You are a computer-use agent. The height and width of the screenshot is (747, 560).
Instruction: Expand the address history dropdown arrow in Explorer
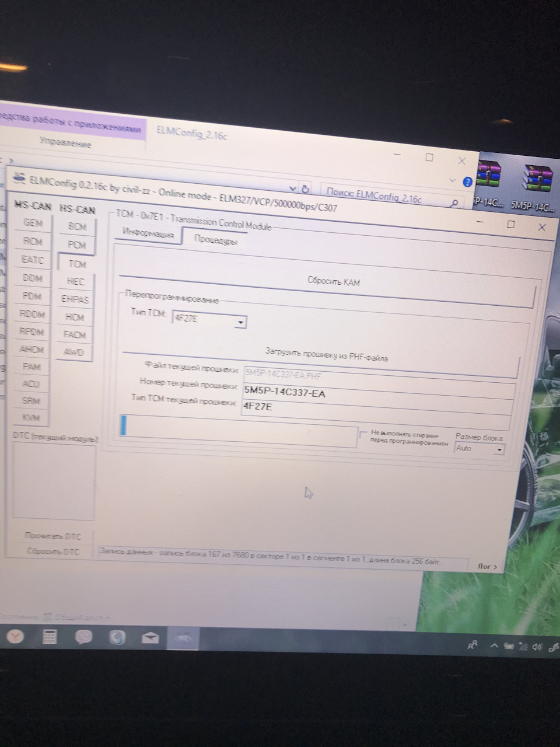tap(292, 189)
